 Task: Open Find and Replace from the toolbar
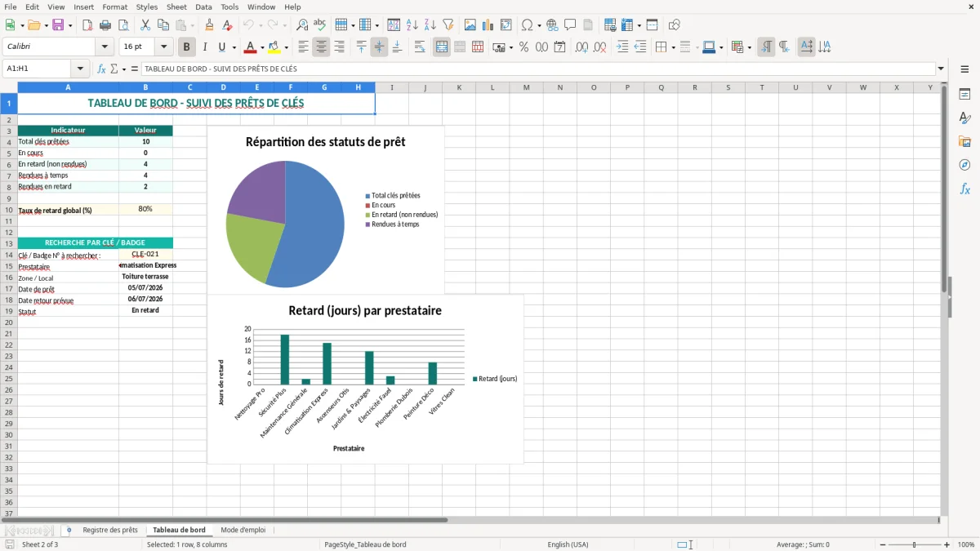point(302,25)
